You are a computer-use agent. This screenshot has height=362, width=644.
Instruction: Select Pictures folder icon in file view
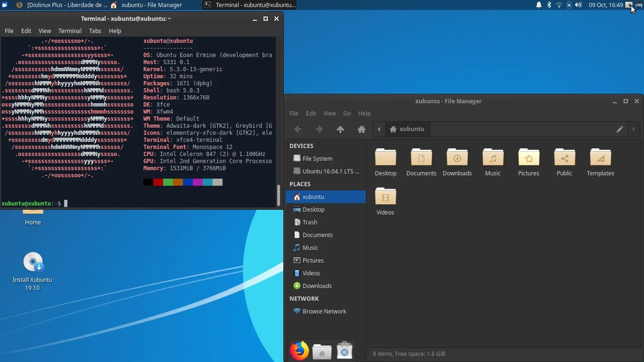click(529, 157)
